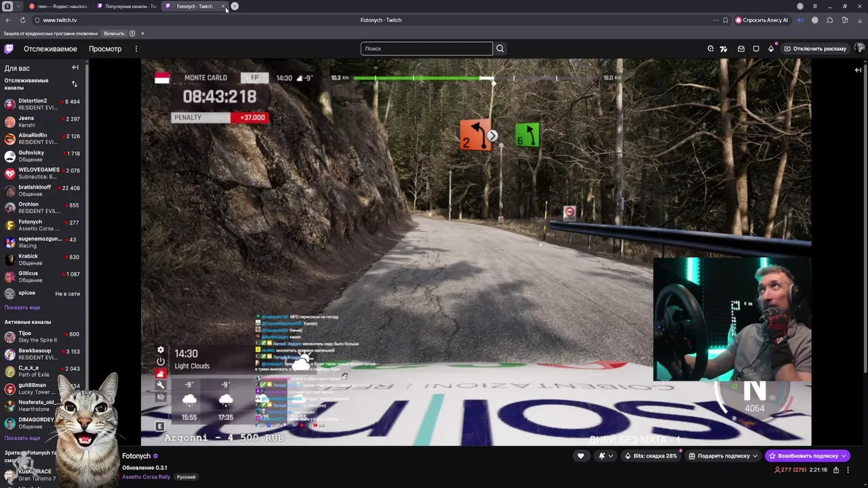Open Distortion2 channel in sidebar
This screenshot has height=488, width=868.
[x=42, y=104]
